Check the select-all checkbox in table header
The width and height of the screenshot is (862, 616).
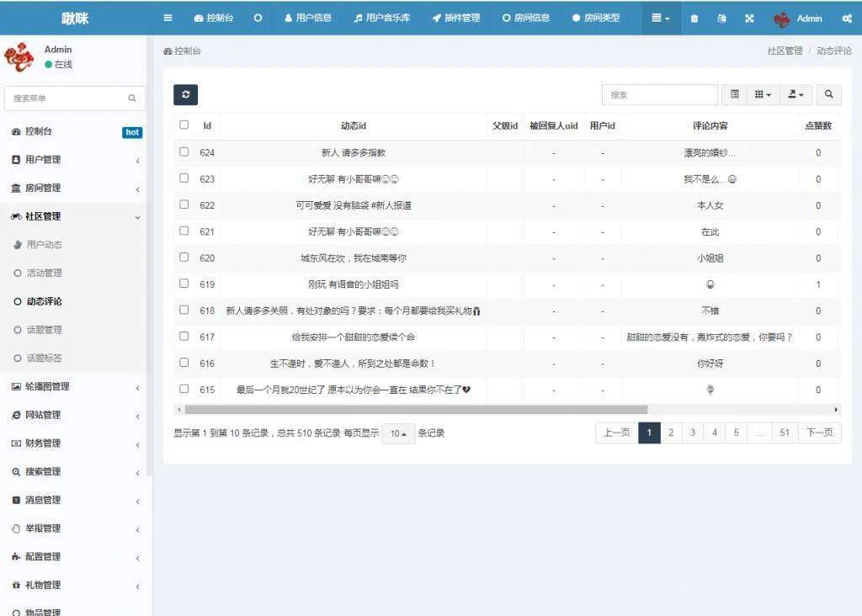(184, 125)
